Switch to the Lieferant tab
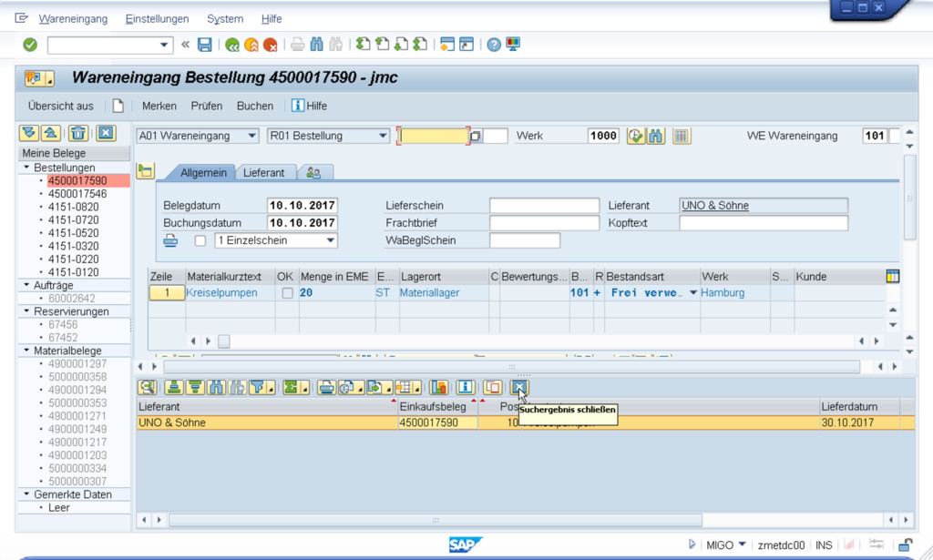Image resolution: width=933 pixels, height=560 pixels. pyautogui.click(x=263, y=172)
